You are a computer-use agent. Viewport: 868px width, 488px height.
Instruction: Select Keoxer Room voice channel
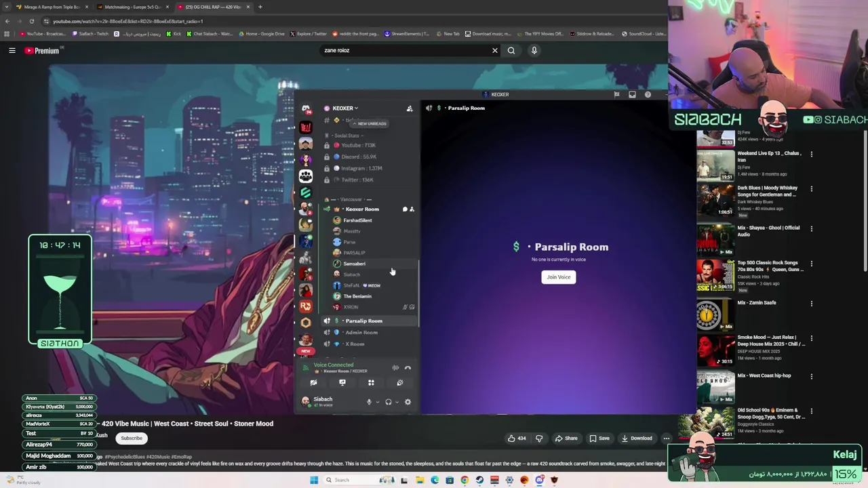pos(370,209)
